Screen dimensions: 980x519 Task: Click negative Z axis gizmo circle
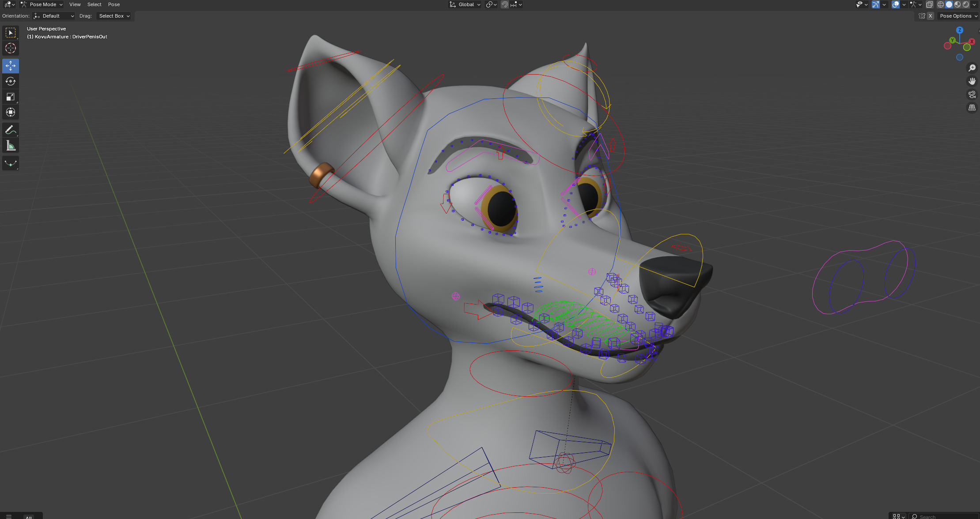959,57
